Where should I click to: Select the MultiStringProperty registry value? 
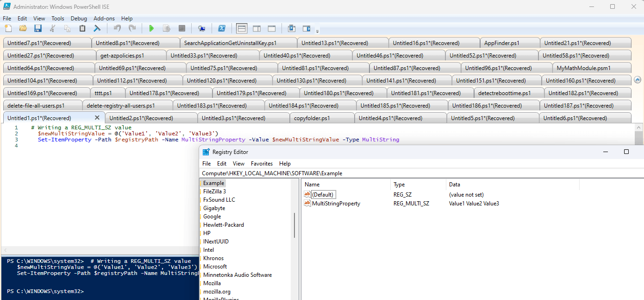click(x=332, y=204)
